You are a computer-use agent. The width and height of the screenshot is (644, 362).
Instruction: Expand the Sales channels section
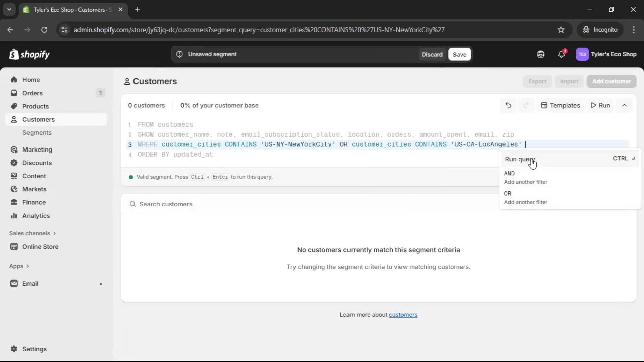[x=33, y=233]
